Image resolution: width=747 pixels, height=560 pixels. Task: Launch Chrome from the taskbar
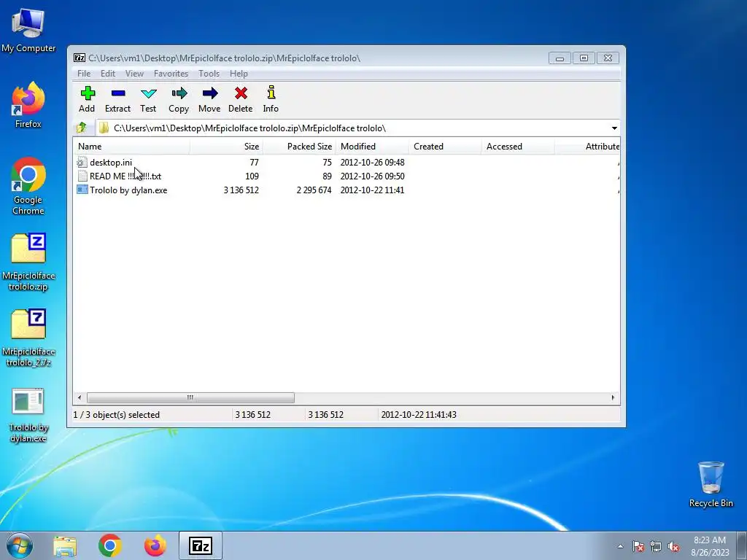[110, 545]
